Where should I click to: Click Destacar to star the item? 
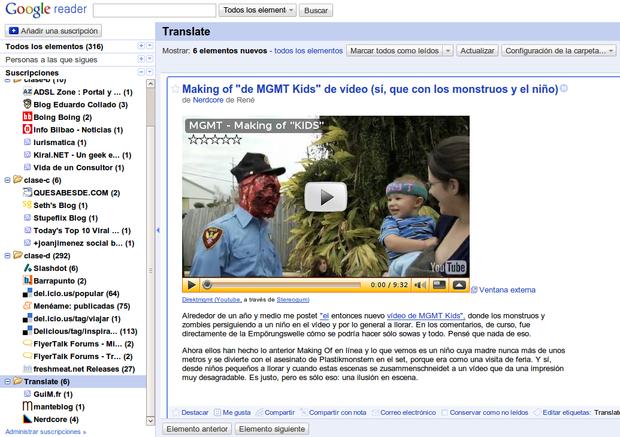[191, 412]
